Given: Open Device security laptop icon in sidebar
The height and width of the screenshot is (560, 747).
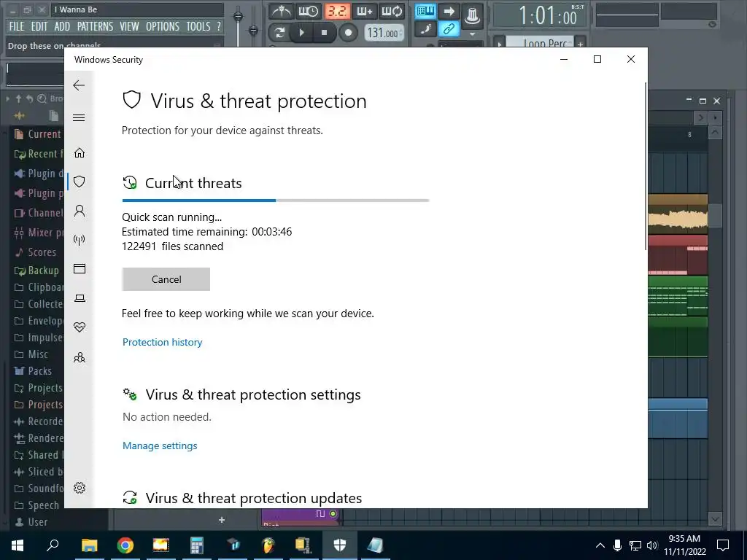Looking at the screenshot, I should (x=80, y=298).
